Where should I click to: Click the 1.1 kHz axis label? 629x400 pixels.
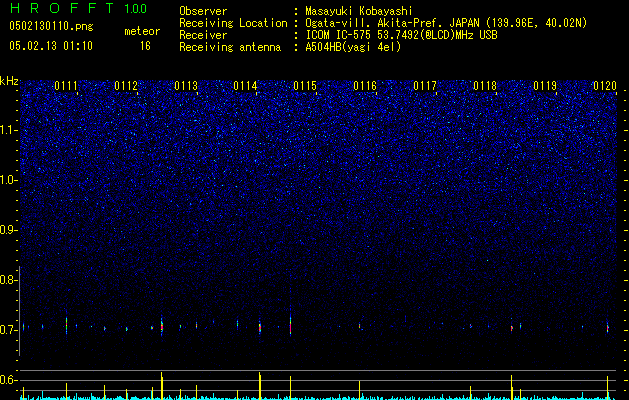click(9, 130)
